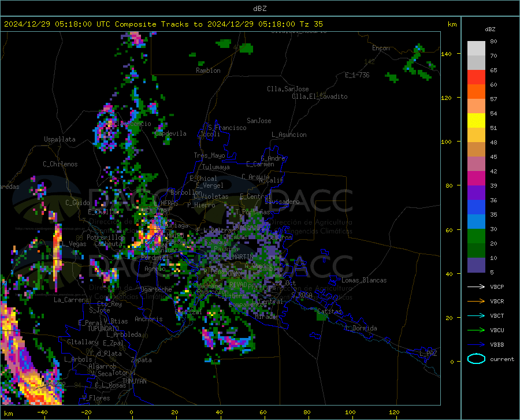Image resolution: width=520 pixels, height=420 pixels.
Task: Click the dBZ heading above color scale
Action: tap(490, 29)
